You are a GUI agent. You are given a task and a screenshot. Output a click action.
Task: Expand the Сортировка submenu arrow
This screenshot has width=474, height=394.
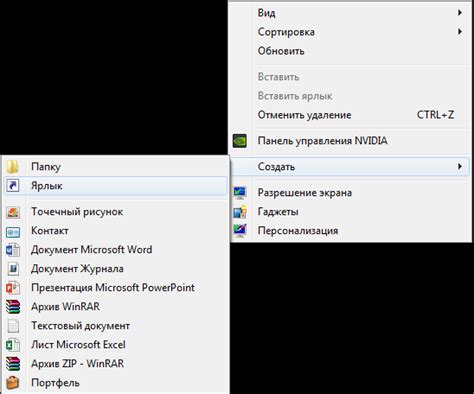460,32
